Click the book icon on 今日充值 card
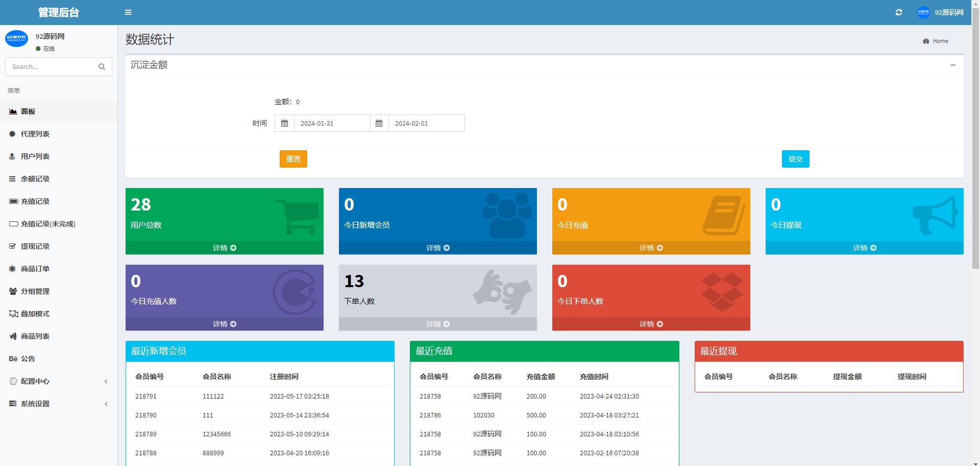The width and height of the screenshot is (980, 466). 724,215
